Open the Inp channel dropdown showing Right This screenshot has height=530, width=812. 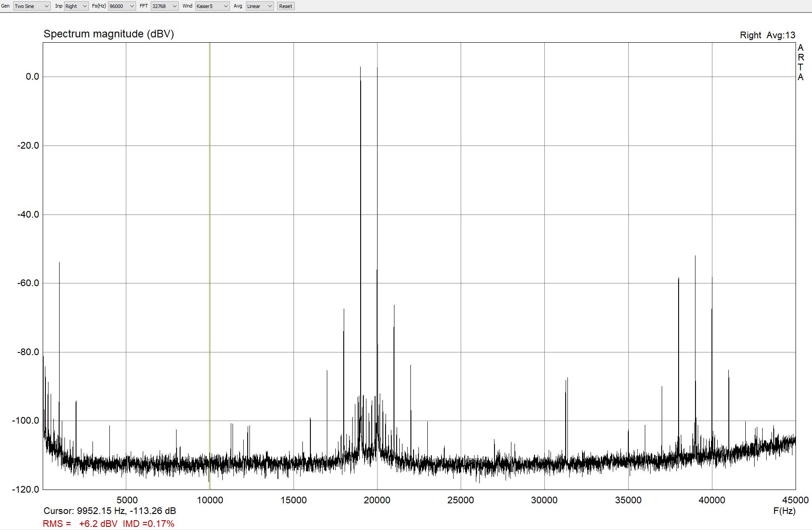tap(76, 6)
